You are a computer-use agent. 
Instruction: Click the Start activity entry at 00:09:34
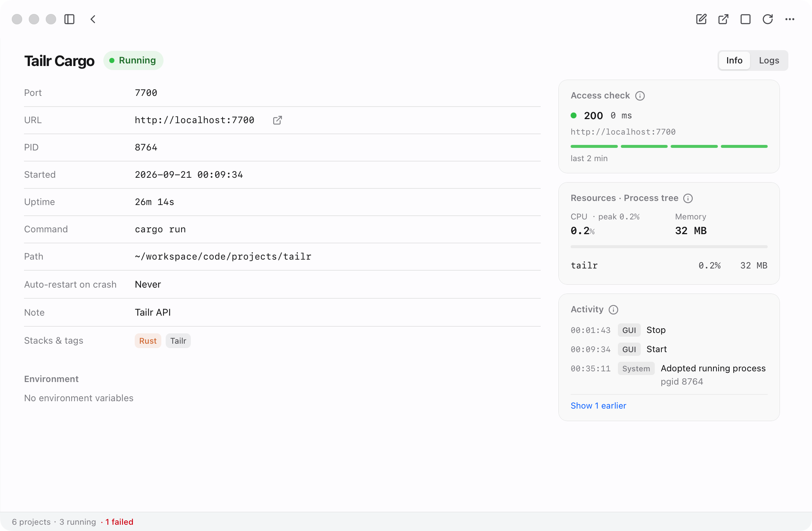coord(669,350)
